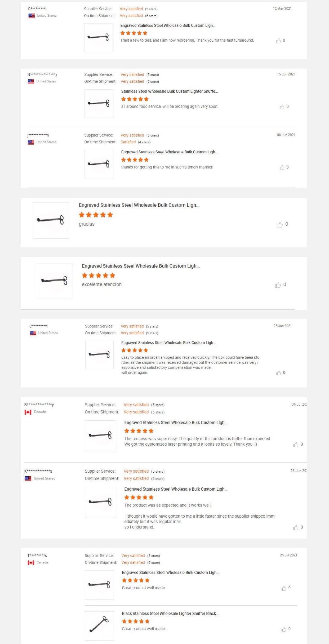Like the 'thanks for getting this' review

point(282,168)
